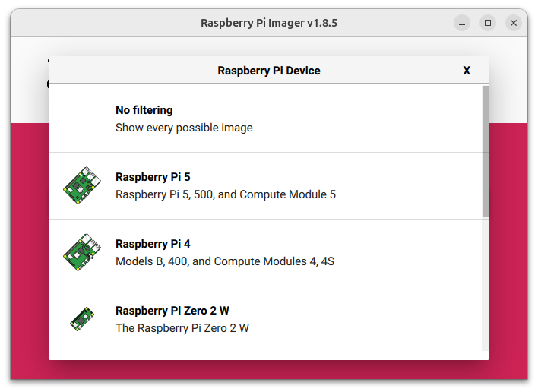The height and width of the screenshot is (392, 538).
Task: Click the device list scrollbar thumb
Action: tap(486, 152)
